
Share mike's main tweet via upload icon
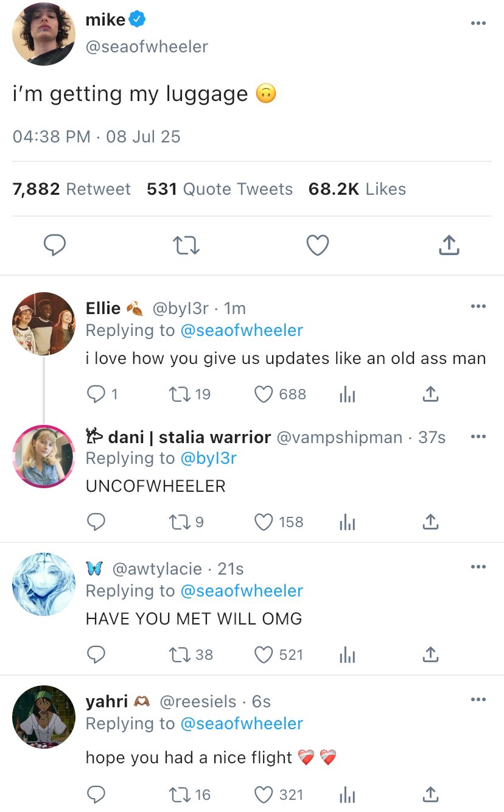point(449,245)
